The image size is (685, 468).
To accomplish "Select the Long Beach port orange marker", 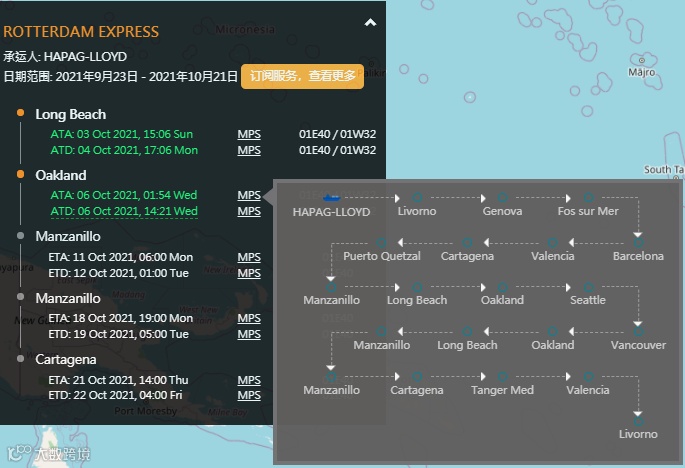I will 21,113.
